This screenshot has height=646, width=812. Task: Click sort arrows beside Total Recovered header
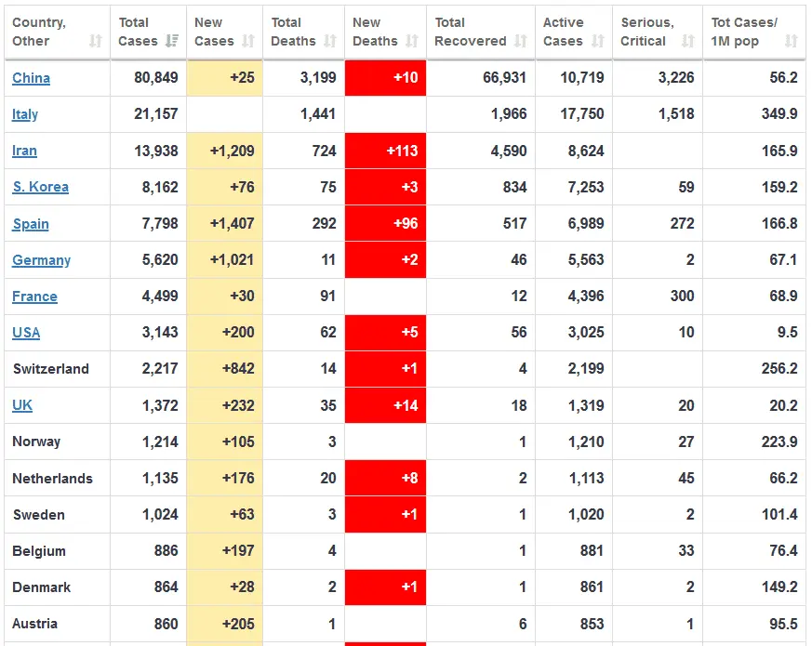(521, 41)
